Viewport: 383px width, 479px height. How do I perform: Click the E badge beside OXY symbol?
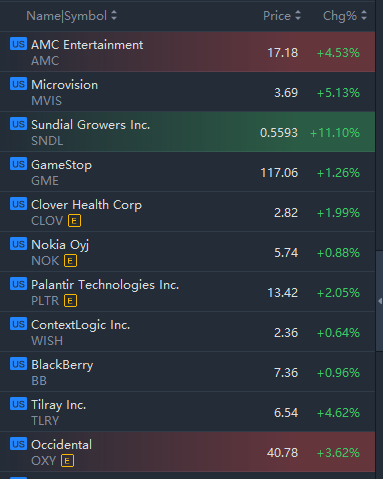click(67, 461)
